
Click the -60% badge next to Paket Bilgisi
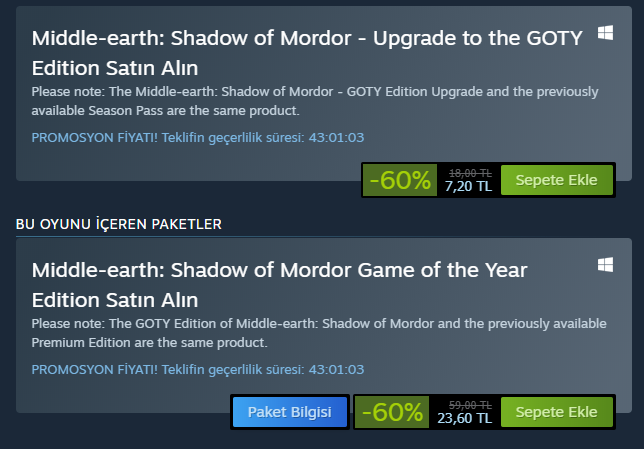pyautogui.click(x=392, y=412)
